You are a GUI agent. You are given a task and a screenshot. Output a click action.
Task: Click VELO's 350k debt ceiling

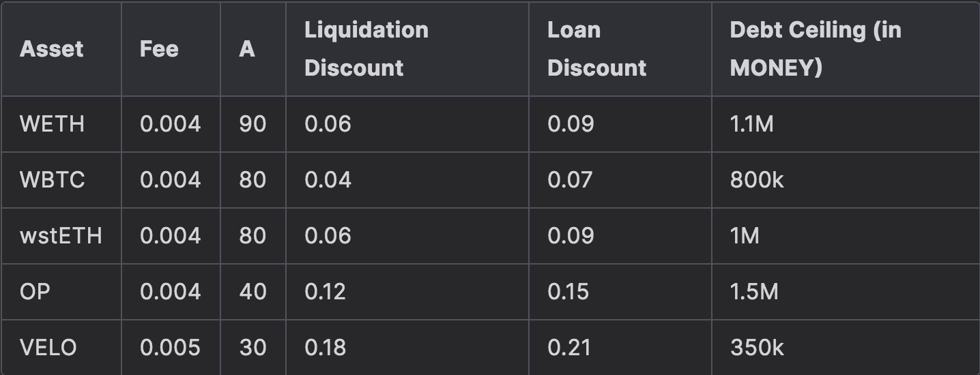click(x=757, y=348)
